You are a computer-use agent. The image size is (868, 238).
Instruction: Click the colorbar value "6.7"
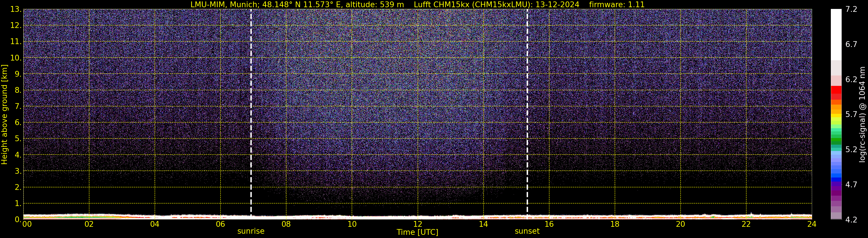pyautogui.click(x=851, y=44)
